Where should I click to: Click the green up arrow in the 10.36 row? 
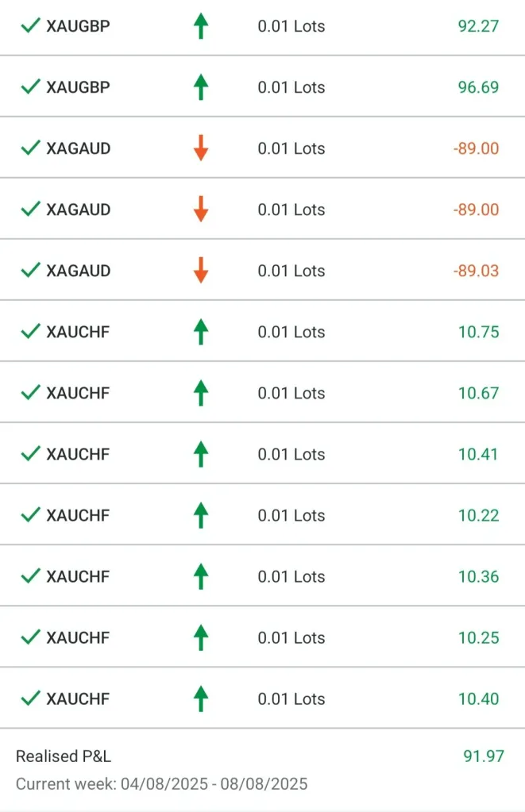[x=201, y=576]
